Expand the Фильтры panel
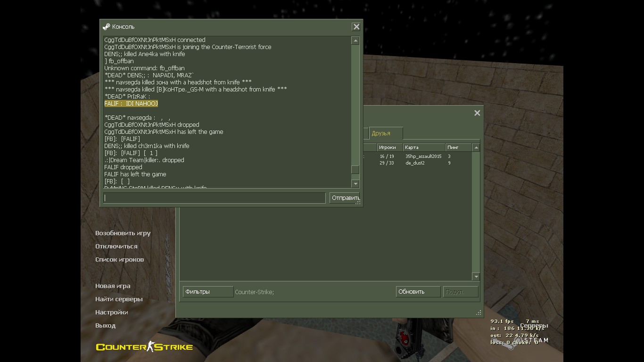The height and width of the screenshot is (362, 644). [x=208, y=292]
